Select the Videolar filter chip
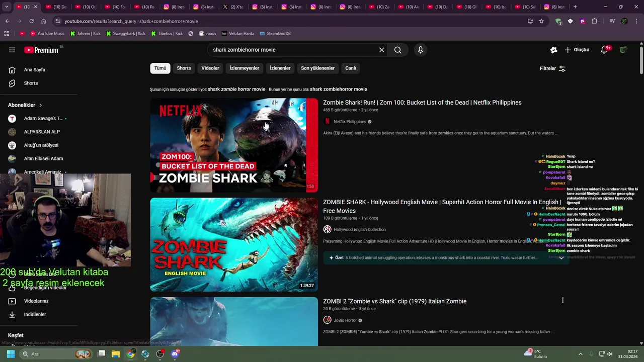Image resolution: width=644 pixels, height=362 pixels. click(x=210, y=68)
